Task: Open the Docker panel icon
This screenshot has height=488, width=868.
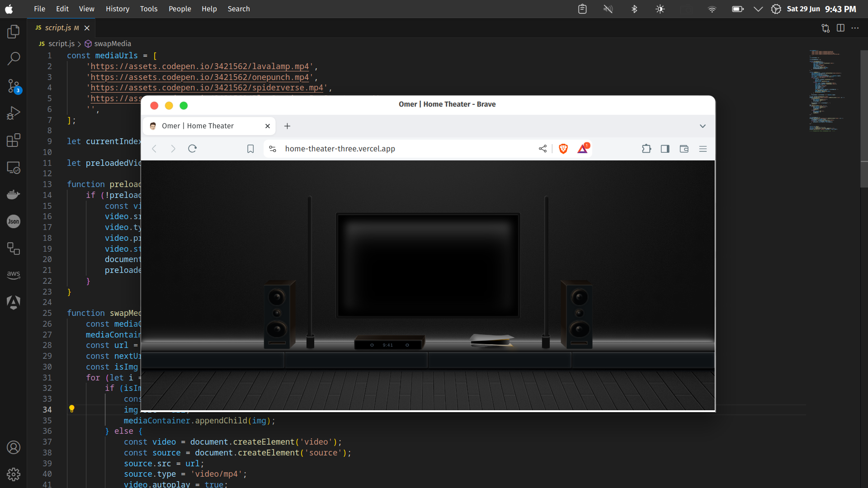Action: click(14, 194)
